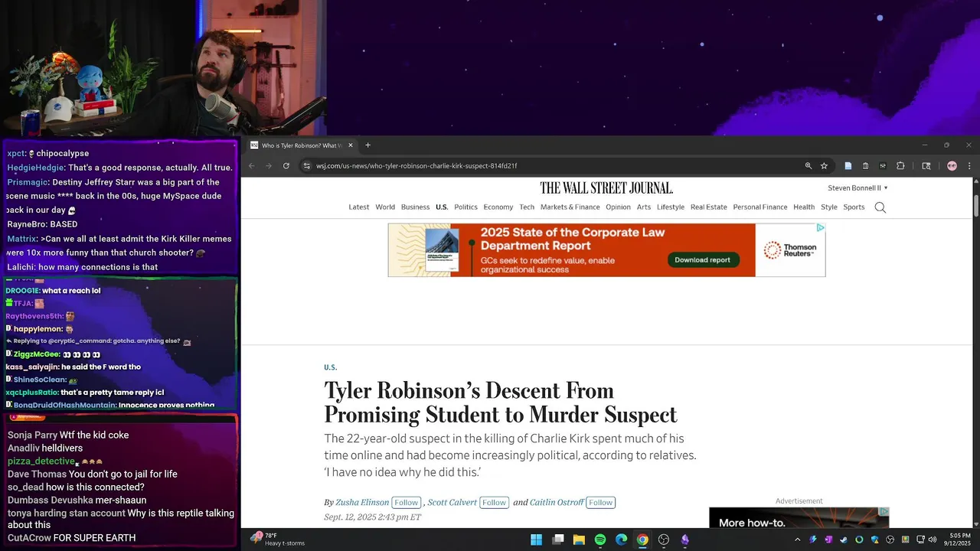This screenshot has height=551, width=980.
Task: Open the Lifestyle section
Action: [671, 207]
